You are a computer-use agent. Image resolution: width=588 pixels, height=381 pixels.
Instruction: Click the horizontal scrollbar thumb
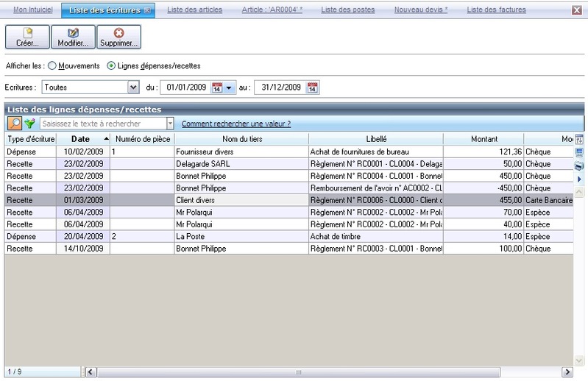pos(299,372)
